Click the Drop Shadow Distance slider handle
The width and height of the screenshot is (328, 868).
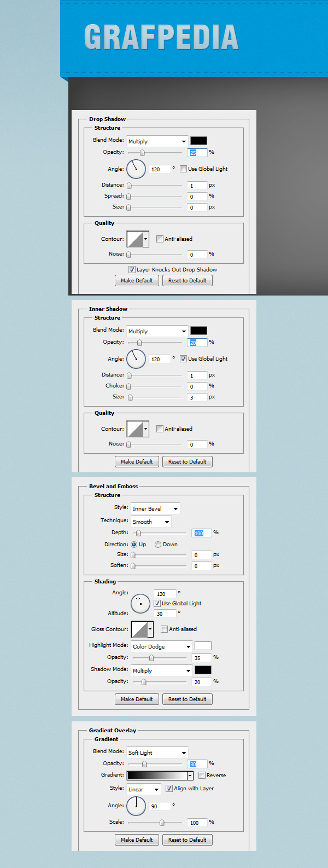coord(129,186)
